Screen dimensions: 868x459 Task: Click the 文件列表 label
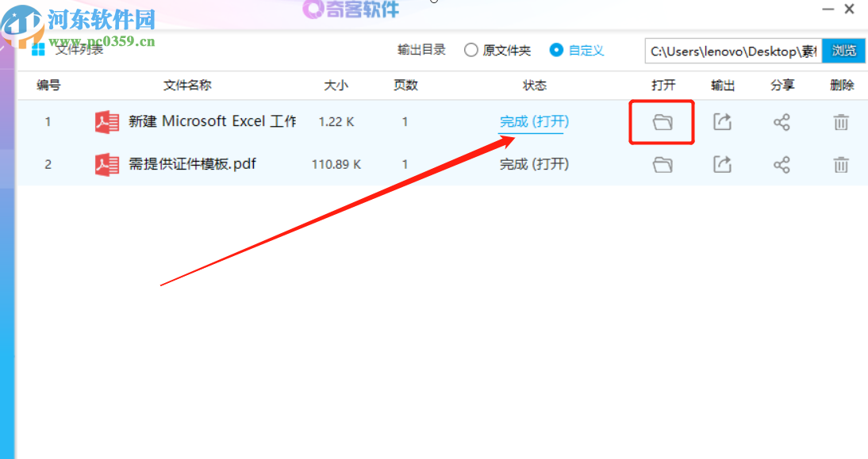click(x=79, y=50)
